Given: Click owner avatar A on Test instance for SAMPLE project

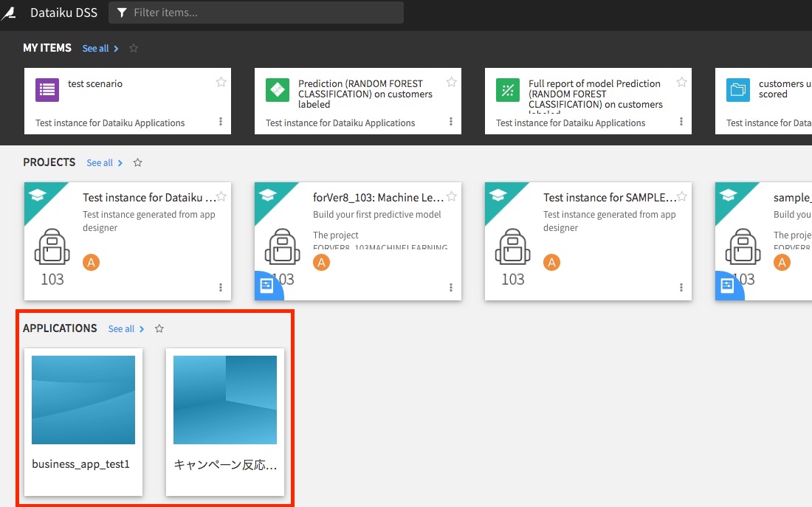Looking at the screenshot, I should tap(552, 263).
